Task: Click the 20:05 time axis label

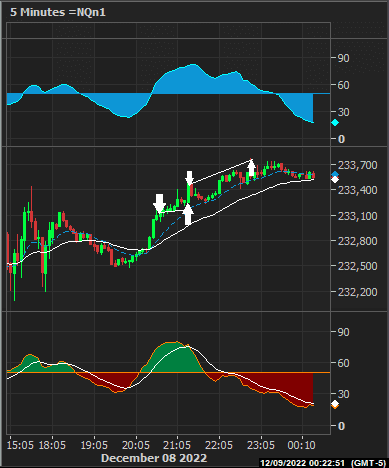Action: [136, 445]
